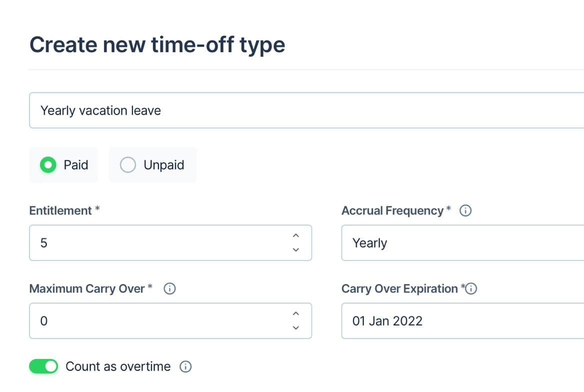
Task: Decrease Entitlement using the down arrow
Action: point(295,250)
